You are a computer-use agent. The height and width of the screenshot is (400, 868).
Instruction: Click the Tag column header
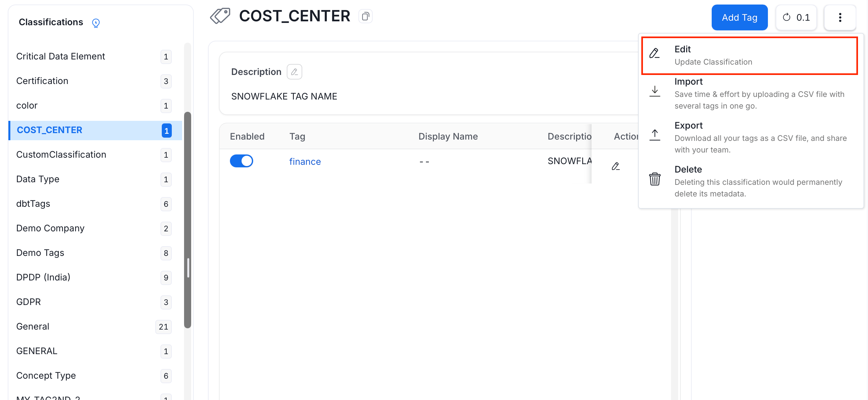(297, 137)
